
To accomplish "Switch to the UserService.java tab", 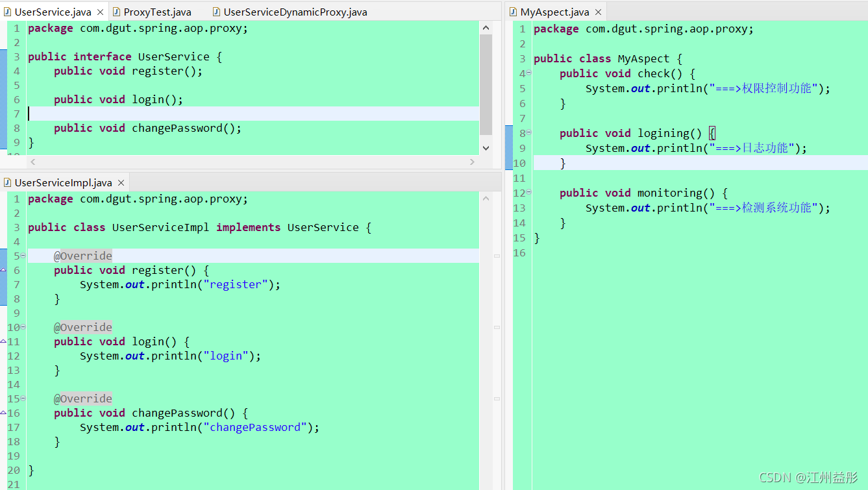I will (53, 12).
